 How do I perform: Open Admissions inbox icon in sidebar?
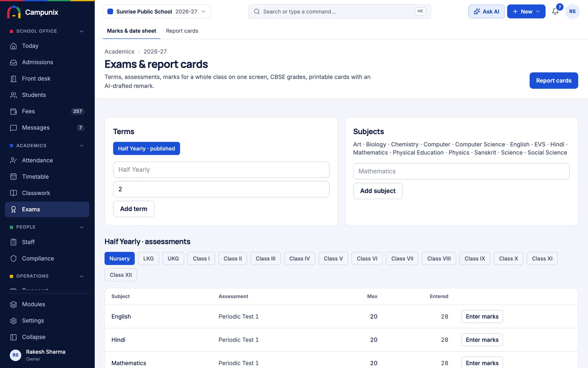click(x=14, y=62)
